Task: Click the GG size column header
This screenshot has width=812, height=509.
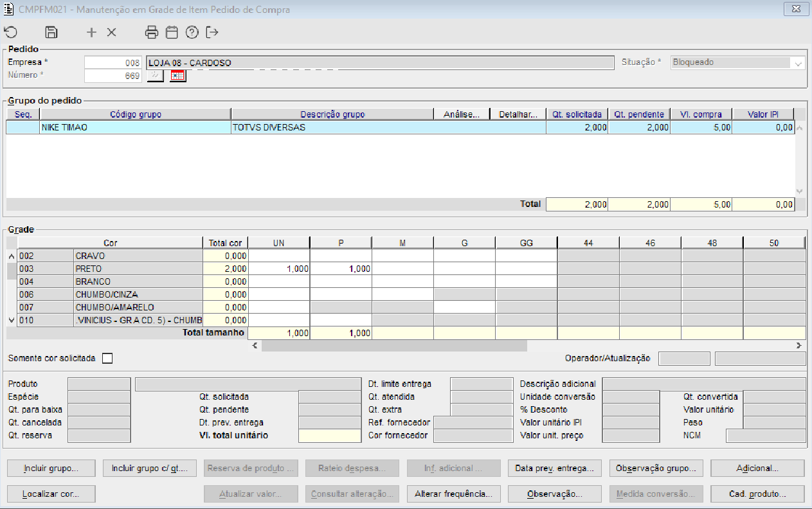Action: [x=527, y=243]
